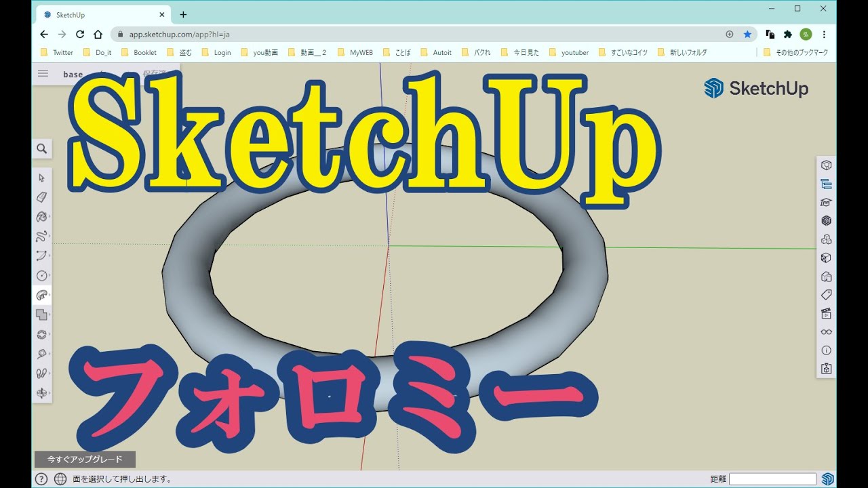Click the highlighted Follow Me tool
The height and width of the screenshot is (488, 868).
tap(42, 296)
